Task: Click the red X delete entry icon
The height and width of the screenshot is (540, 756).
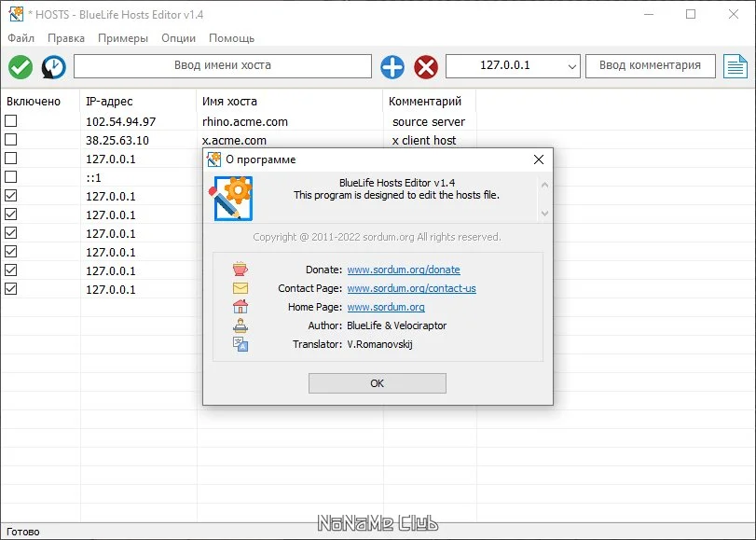Action: click(426, 66)
